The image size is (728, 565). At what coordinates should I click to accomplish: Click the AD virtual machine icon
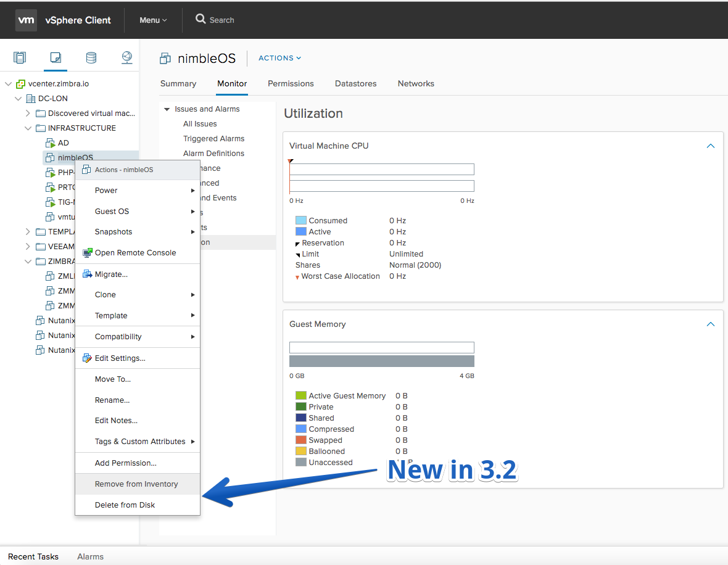(50, 143)
